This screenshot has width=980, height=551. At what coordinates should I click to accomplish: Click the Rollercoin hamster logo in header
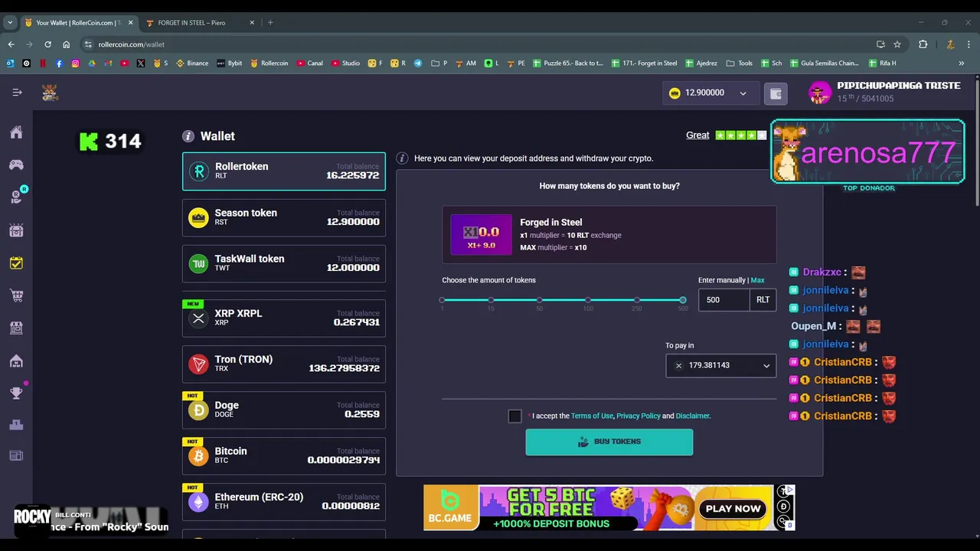pyautogui.click(x=50, y=93)
